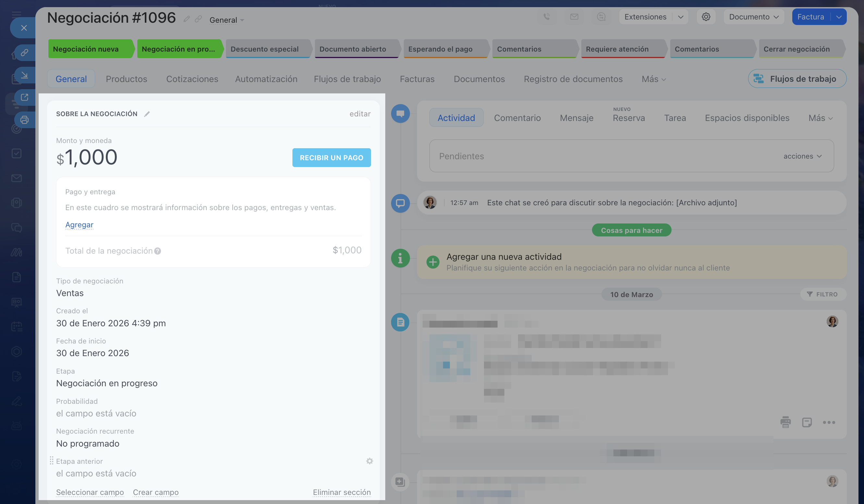Viewport: 864px width, 504px height.
Task: Switch to the Productos tab
Action: pos(126,79)
